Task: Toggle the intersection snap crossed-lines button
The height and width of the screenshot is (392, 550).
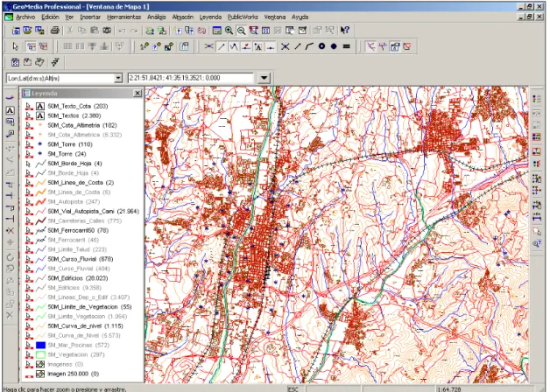Action: 208,46
